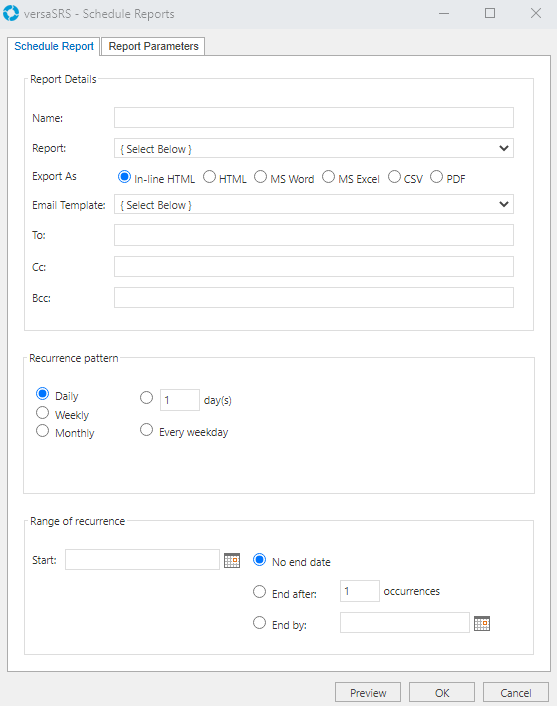This screenshot has height=706, width=557.
Task: Select In-line HTML export option
Action: (x=124, y=177)
